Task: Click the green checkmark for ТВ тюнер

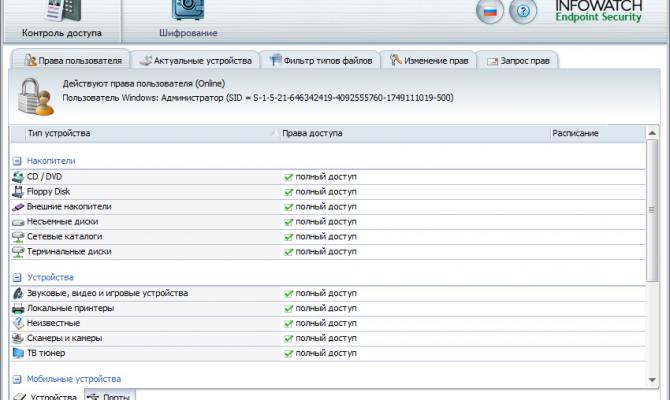Action: (x=289, y=353)
